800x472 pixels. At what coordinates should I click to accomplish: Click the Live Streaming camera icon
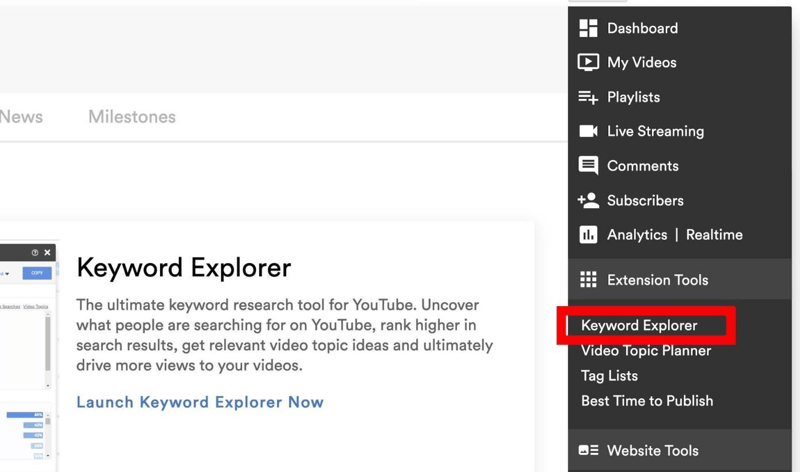[x=588, y=131]
